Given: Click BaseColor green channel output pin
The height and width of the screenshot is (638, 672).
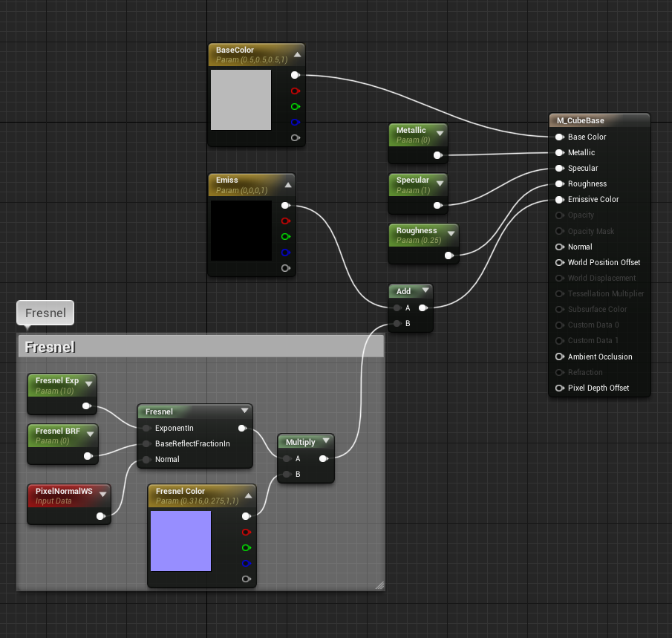Looking at the screenshot, I should 296,106.
